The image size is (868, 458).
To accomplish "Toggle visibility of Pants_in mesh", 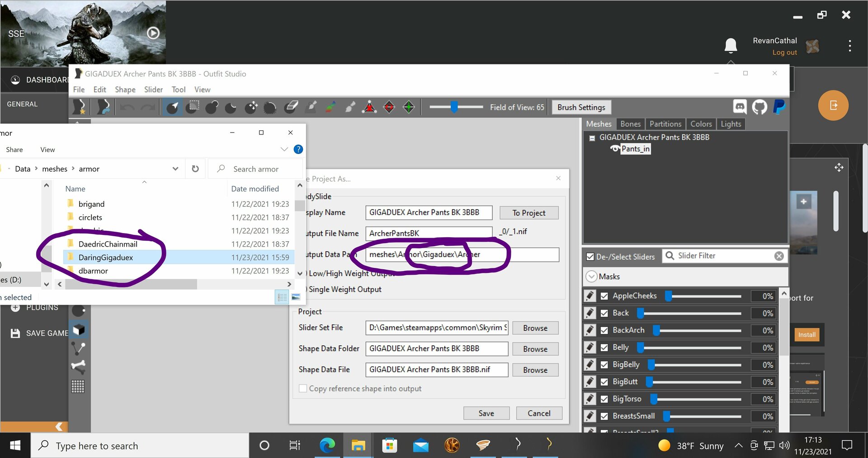I will click(615, 149).
